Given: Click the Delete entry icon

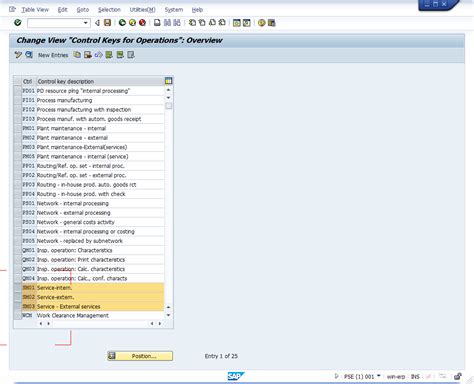Looking at the screenshot, I should (x=88, y=55).
